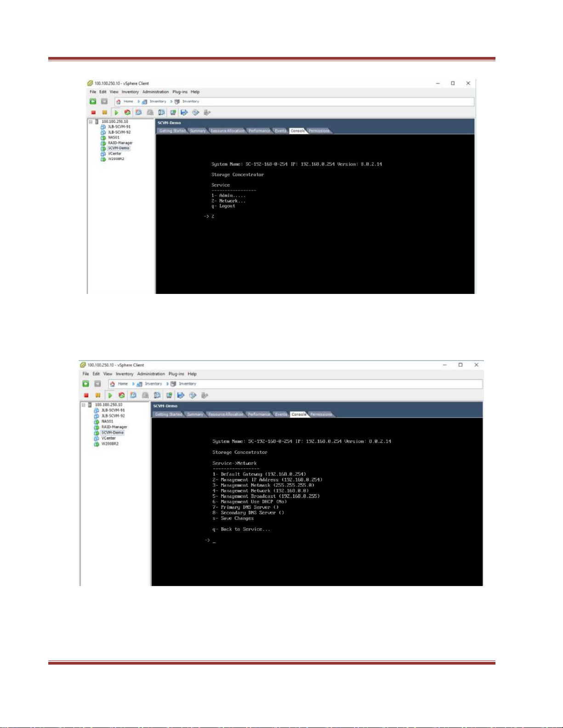
Task: Launch VM console icon in the upper window toolbar
Action: click(x=173, y=113)
